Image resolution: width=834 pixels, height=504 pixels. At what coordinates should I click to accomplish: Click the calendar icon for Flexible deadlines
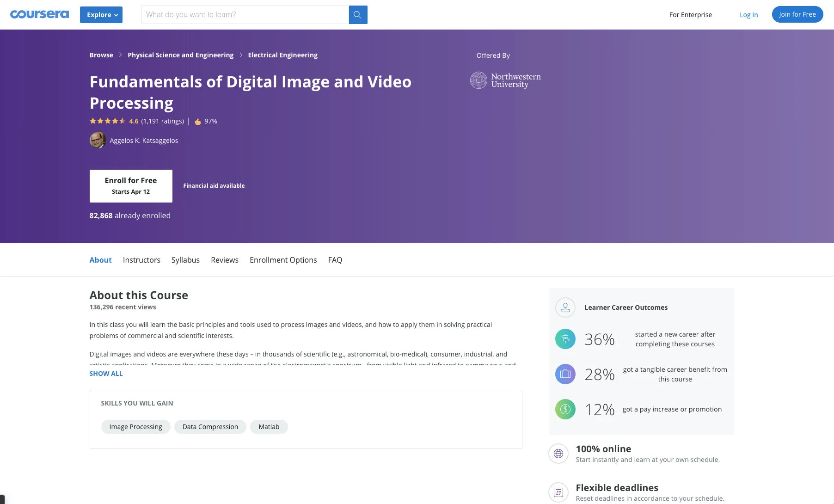point(558,492)
